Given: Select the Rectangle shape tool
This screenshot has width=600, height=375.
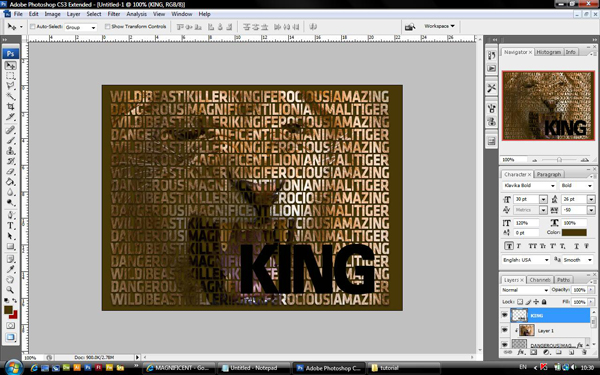Looking at the screenshot, I should coord(10,246).
